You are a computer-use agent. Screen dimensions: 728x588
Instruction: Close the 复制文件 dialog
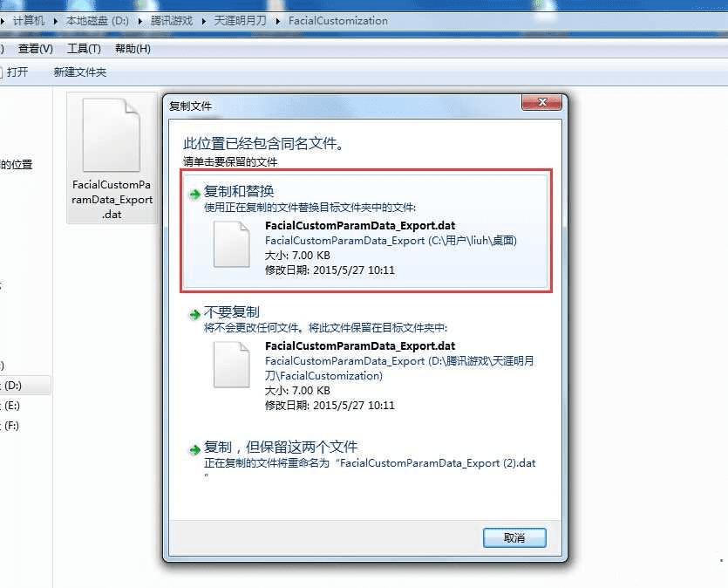(541, 102)
